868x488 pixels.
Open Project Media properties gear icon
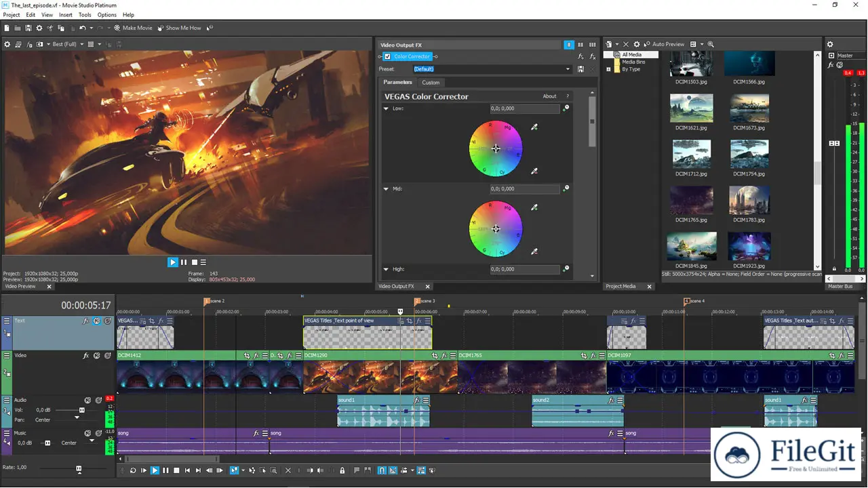637,44
